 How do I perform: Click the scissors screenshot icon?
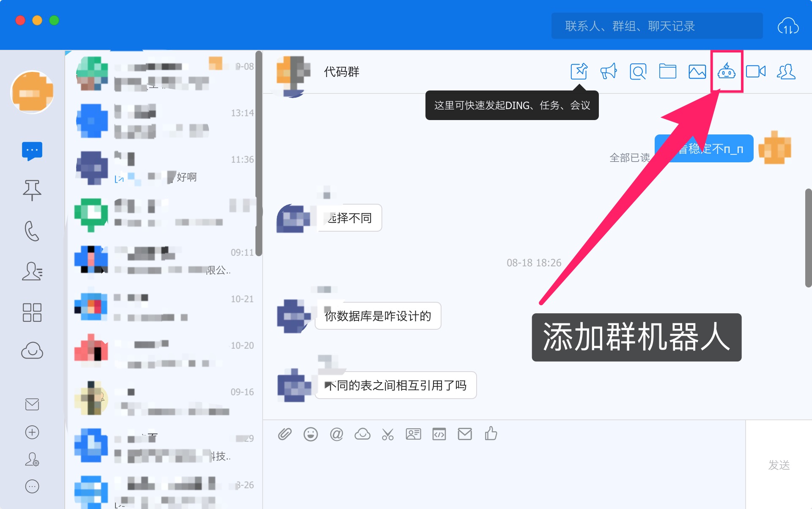[387, 434]
